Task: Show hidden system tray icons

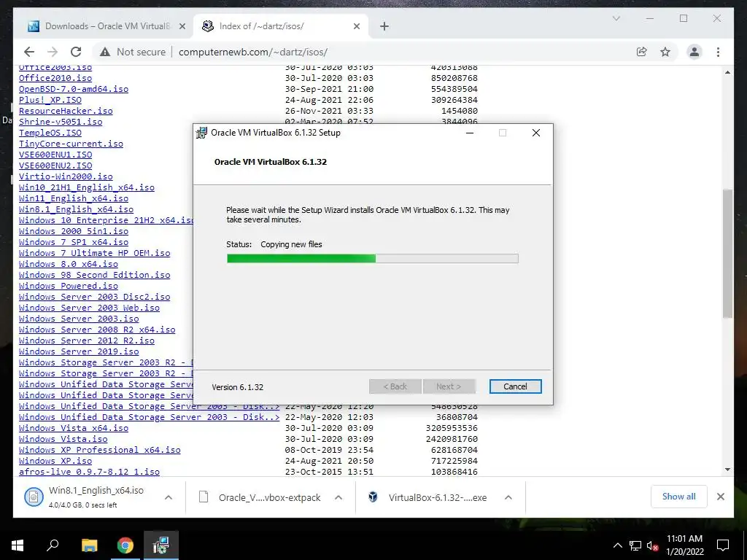Action: pos(617,545)
